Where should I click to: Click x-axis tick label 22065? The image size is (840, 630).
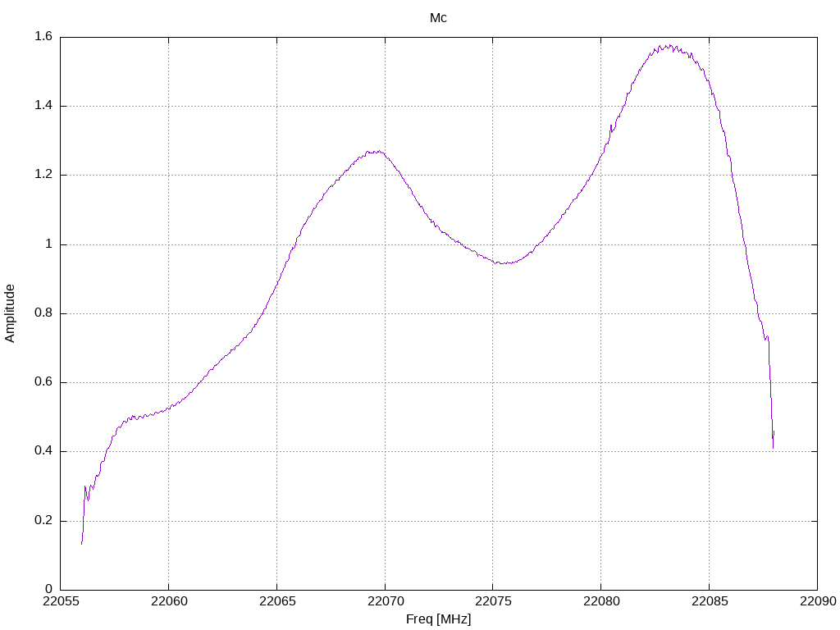[277, 601]
